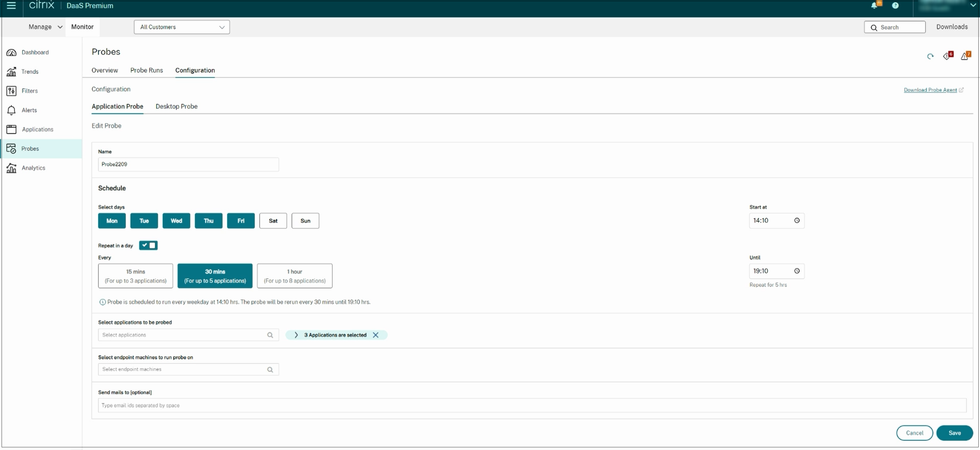Open the All Customers dropdown
Image resolution: width=980 pixels, height=450 pixels.
coord(181,27)
